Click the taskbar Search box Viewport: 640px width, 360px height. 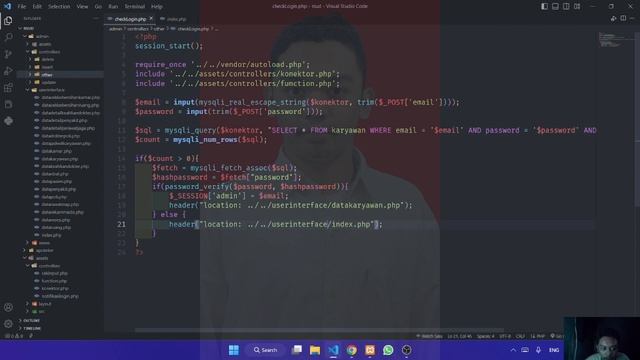click(x=265, y=350)
